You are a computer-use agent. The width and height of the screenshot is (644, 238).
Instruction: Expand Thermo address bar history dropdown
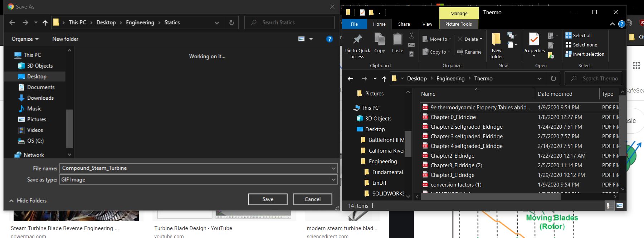click(539, 79)
